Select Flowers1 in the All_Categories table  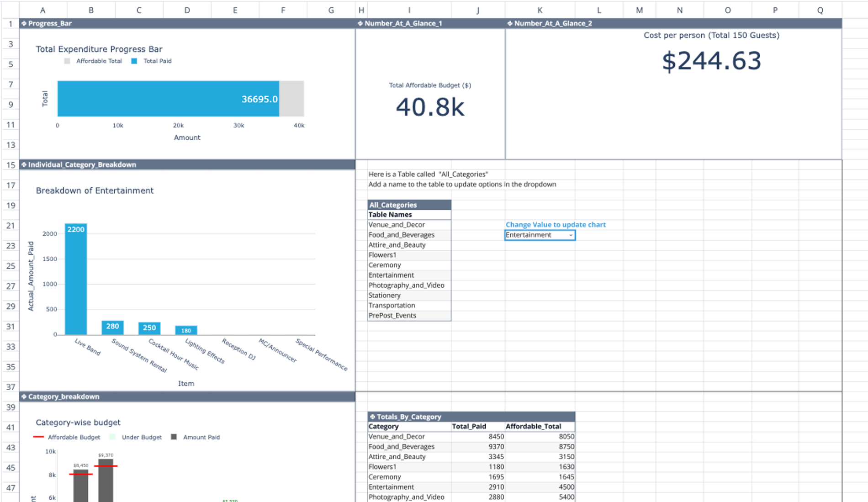coord(409,255)
